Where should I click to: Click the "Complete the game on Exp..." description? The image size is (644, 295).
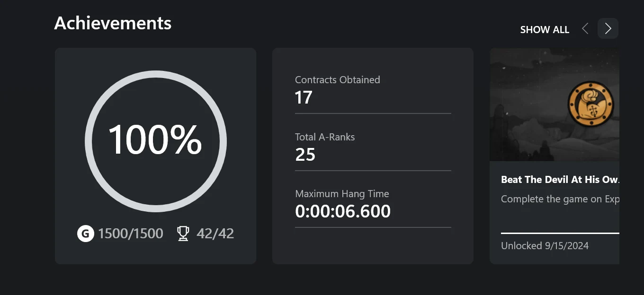(x=560, y=199)
